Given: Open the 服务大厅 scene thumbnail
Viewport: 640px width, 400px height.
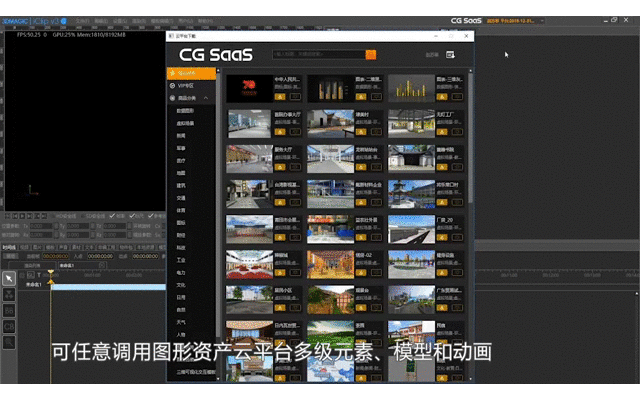Looking at the screenshot, I should [249, 159].
